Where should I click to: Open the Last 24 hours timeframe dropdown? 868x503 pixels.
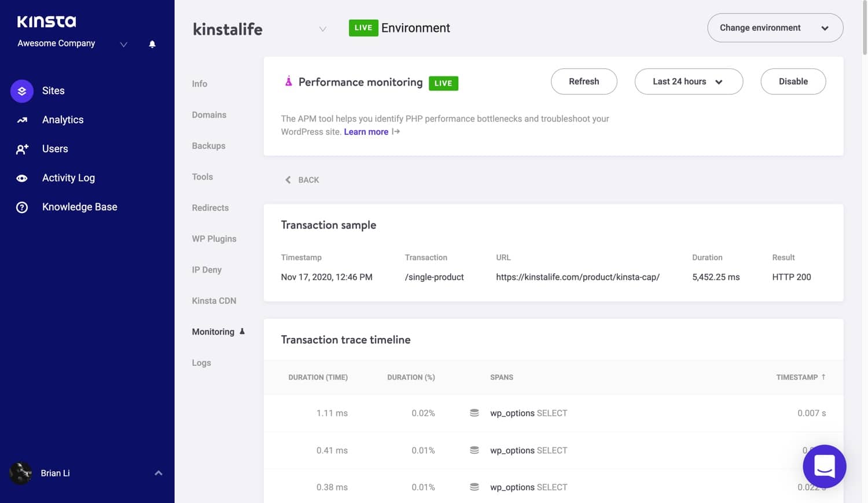(x=689, y=82)
